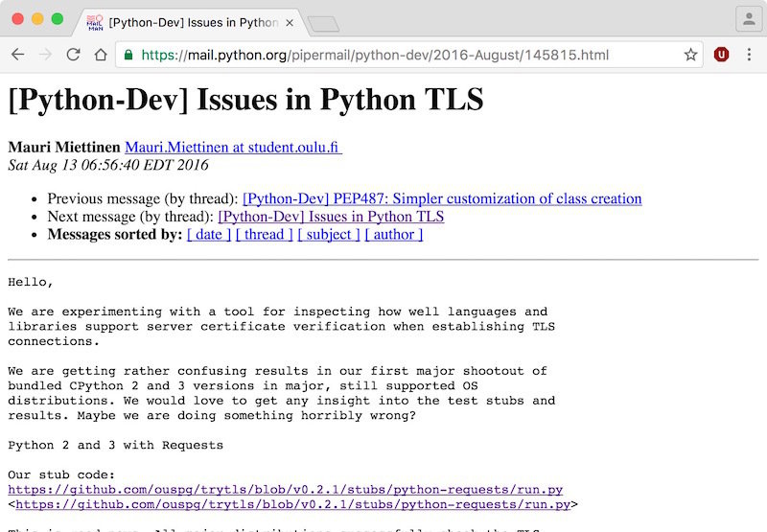Open the Chrome profile avatar button
This screenshot has width=767, height=532.
pos(749,19)
